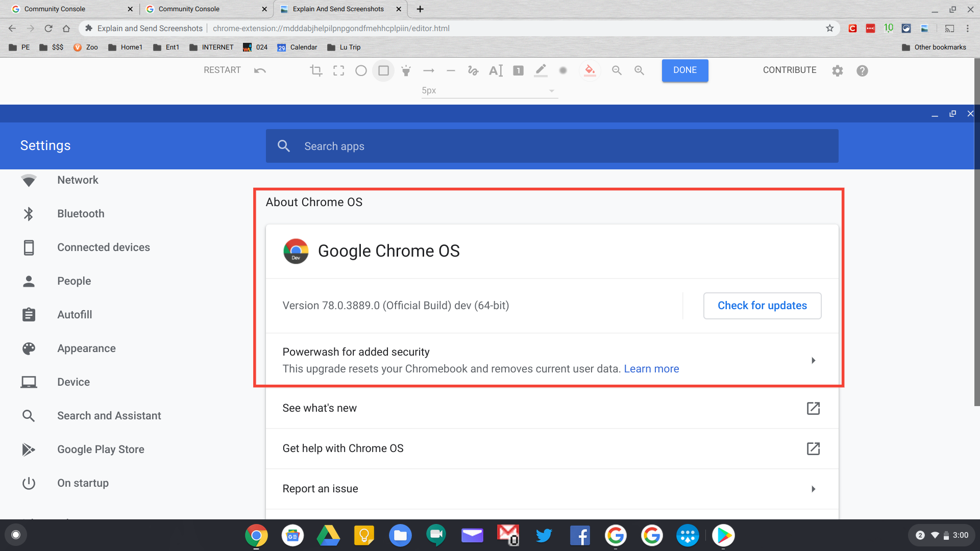980x551 pixels.
Task: Click the blur/pixelate tool icon
Action: click(x=564, y=70)
